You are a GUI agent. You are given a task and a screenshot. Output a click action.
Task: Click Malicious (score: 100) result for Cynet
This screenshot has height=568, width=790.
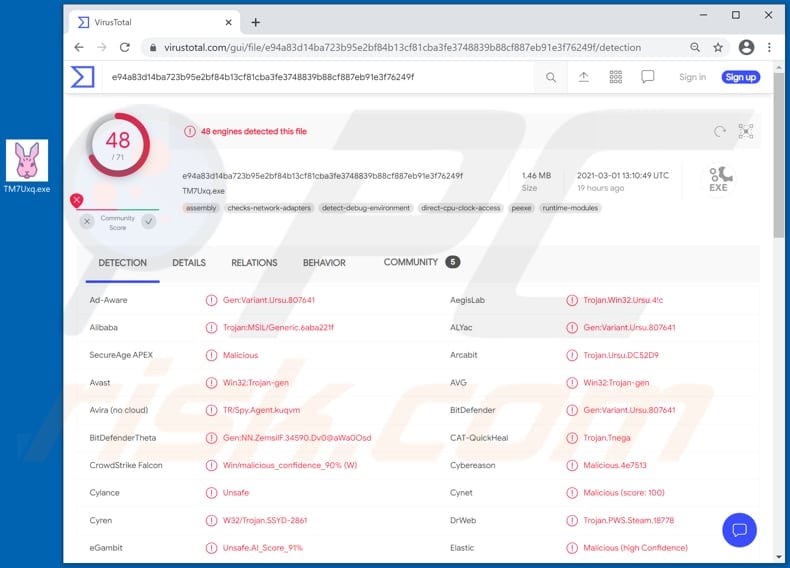click(624, 493)
